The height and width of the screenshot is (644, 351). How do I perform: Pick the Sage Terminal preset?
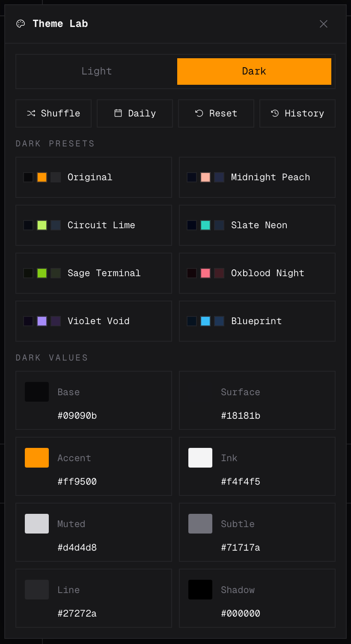pyautogui.click(x=94, y=273)
